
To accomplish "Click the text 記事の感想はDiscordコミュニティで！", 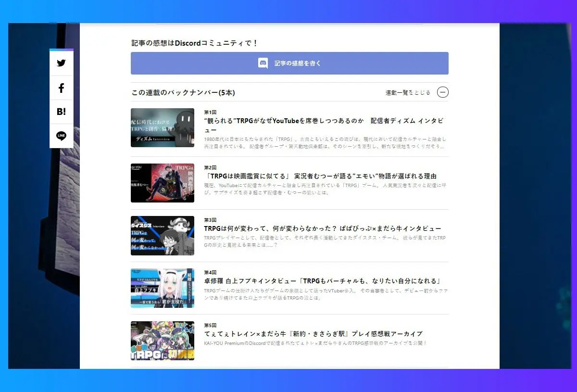I will (195, 43).
